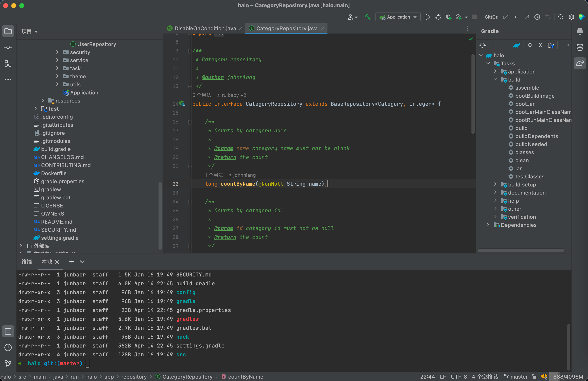
Task: Open the Notifications bell icon
Action: tap(580, 31)
